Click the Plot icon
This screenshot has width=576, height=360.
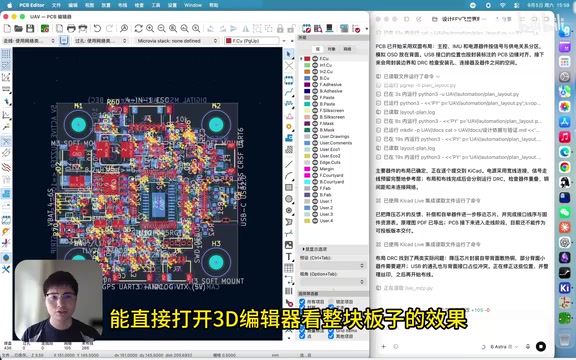(x=83, y=28)
